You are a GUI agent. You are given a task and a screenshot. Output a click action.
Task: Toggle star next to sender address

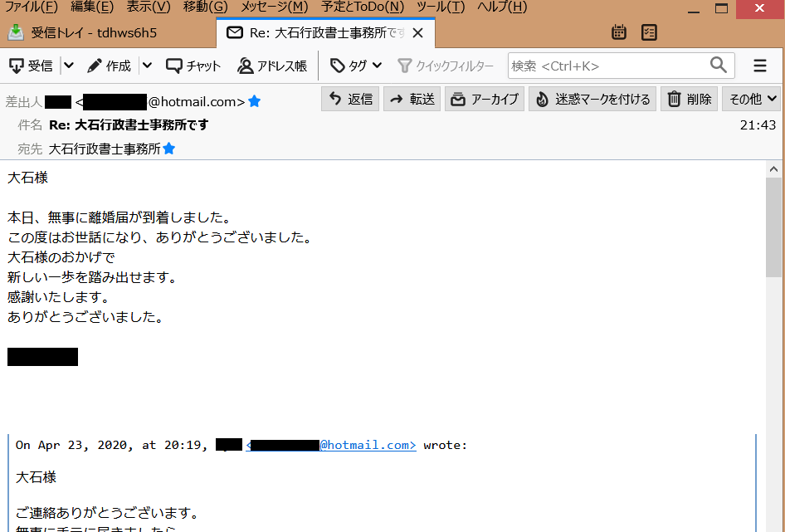point(254,102)
